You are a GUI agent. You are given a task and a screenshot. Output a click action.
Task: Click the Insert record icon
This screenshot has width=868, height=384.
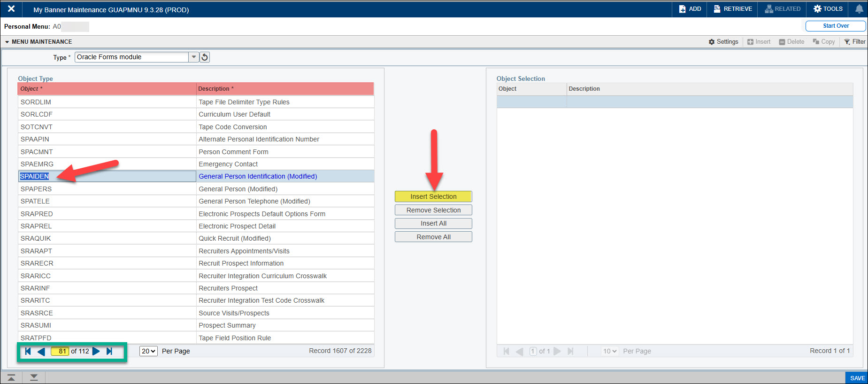[x=759, y=42]
